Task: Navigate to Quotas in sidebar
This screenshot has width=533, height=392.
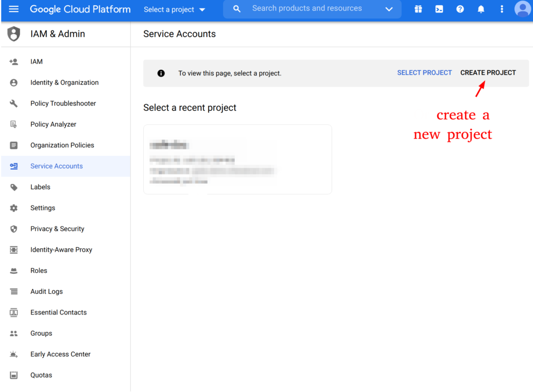Action: coord(41,375)
